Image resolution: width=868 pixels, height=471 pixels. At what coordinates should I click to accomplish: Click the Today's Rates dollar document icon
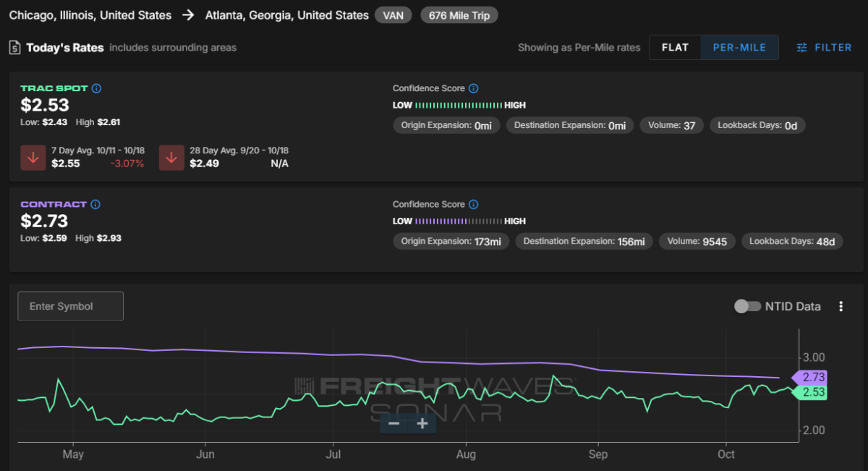(14, 48)
